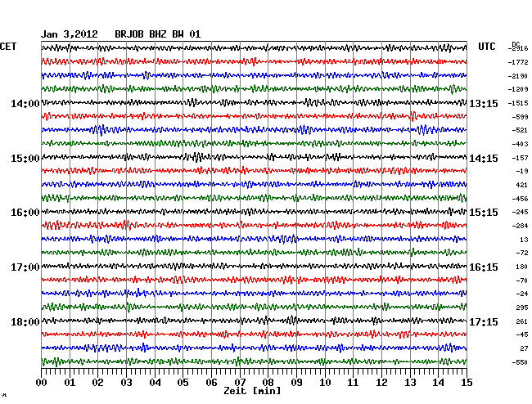Click the DC offset value "421"
The height and width of the screenshot is (404, 532).
[522, 185]
